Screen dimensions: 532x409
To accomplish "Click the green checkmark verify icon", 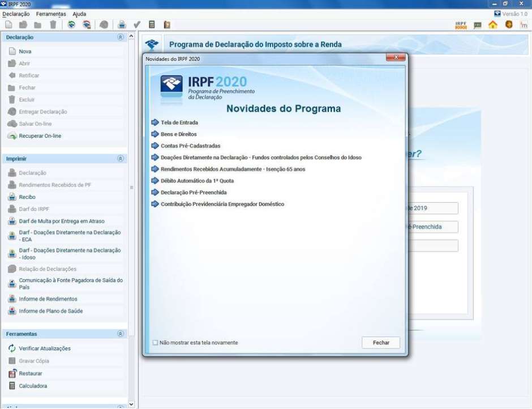I will pos(137,25).
